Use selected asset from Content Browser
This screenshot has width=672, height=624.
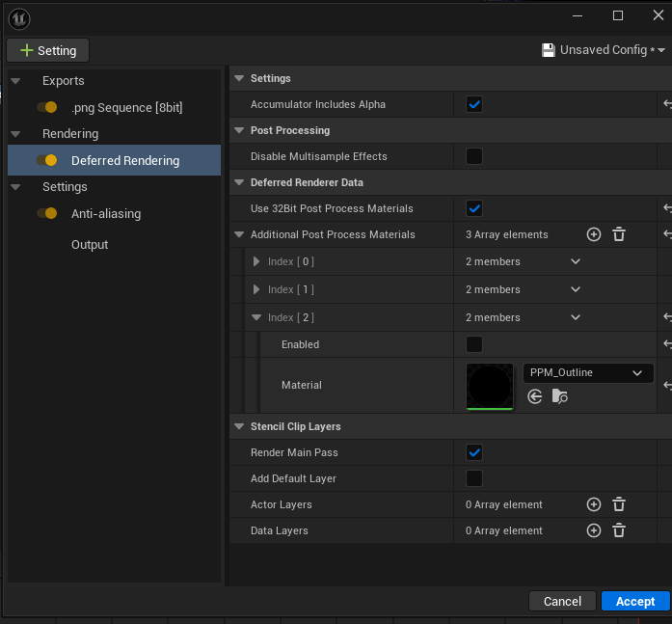click(x=535, y=396)
